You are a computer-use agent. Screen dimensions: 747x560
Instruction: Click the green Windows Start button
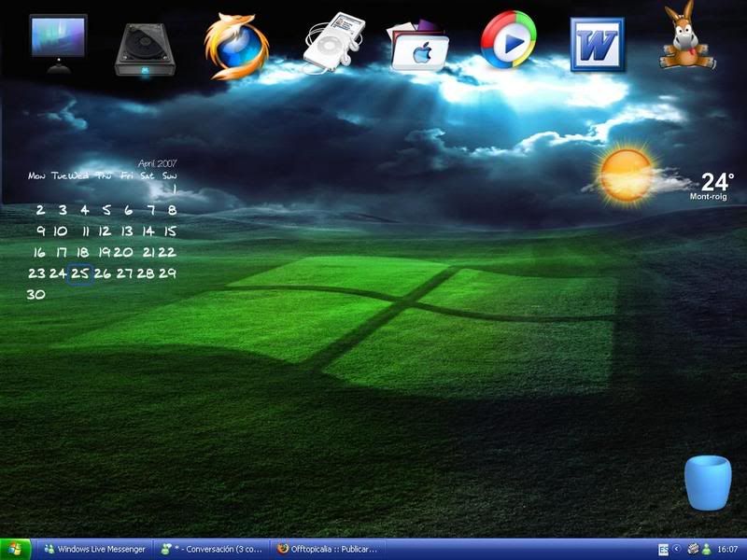tap(16, 549)
